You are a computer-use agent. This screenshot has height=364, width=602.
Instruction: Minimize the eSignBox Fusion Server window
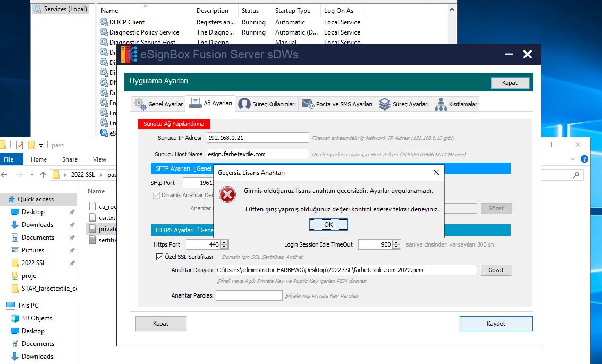[509, 54]
